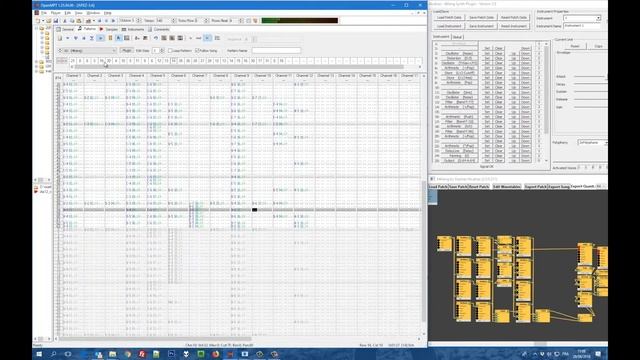Click the Instrument Name field in plugin window
Image resolution: width=640 pixels, height=360 pixels.
click(582, 26)
